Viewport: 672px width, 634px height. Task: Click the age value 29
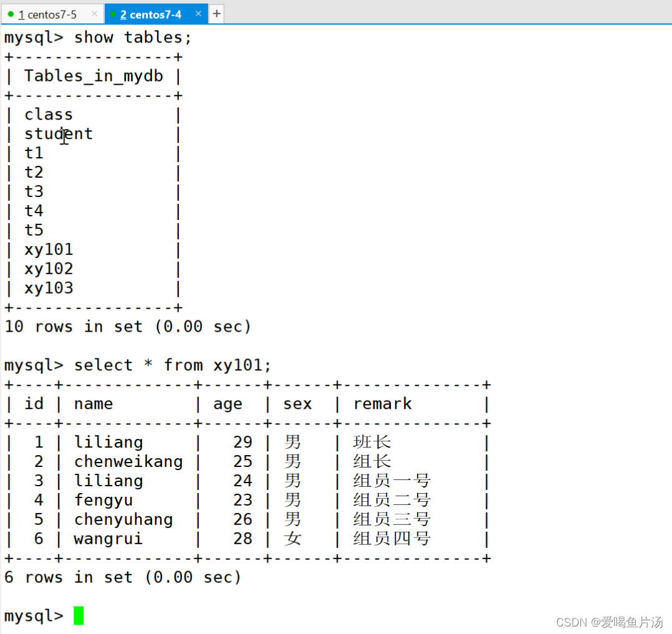(x=242, y=443)
